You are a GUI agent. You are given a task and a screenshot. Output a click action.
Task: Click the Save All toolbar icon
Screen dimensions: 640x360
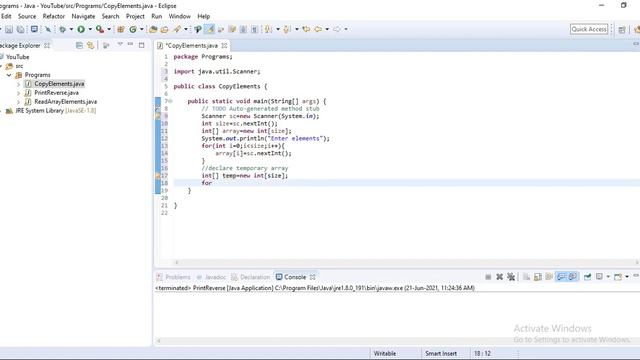[x=20, y=29]
